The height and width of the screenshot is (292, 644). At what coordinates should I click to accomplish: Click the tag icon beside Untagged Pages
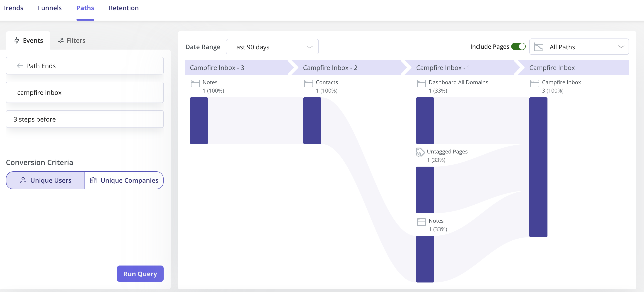tap(420, 152)
